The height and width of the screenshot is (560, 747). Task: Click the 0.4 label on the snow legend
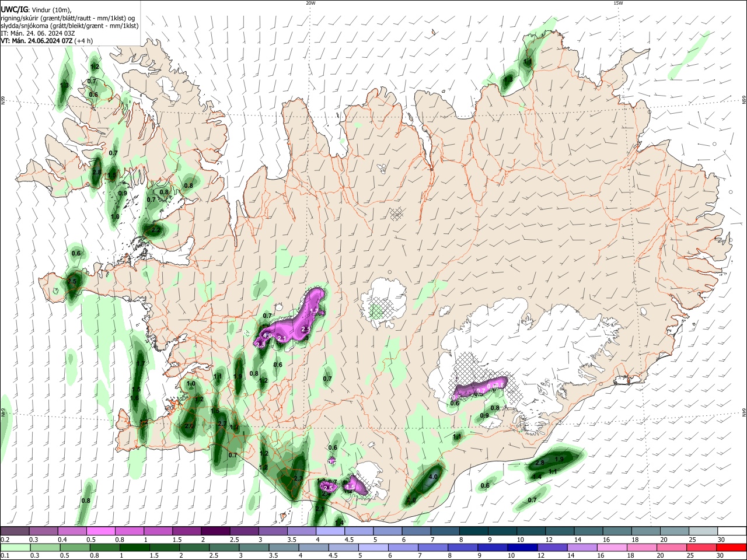(x=63, y=540)
